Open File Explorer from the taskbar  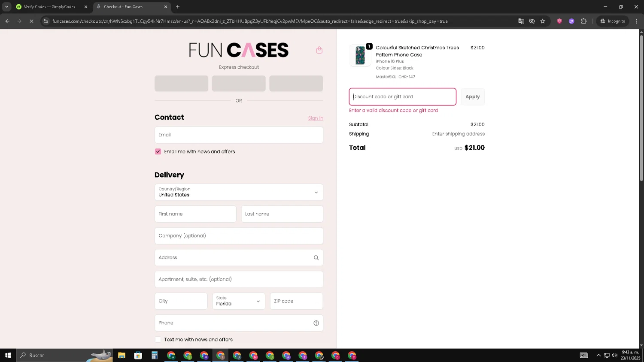click(122, 355)
